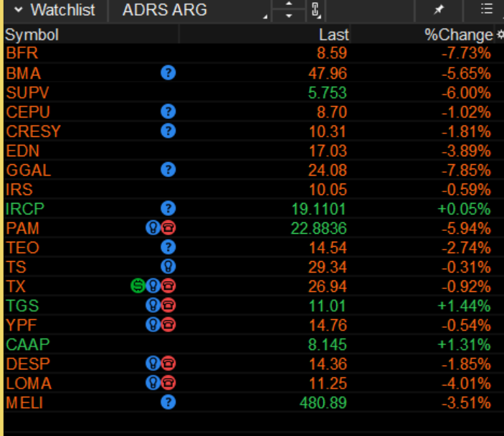
Task: Click the question mark icon in IRCP row
Action: click(168, 209)
